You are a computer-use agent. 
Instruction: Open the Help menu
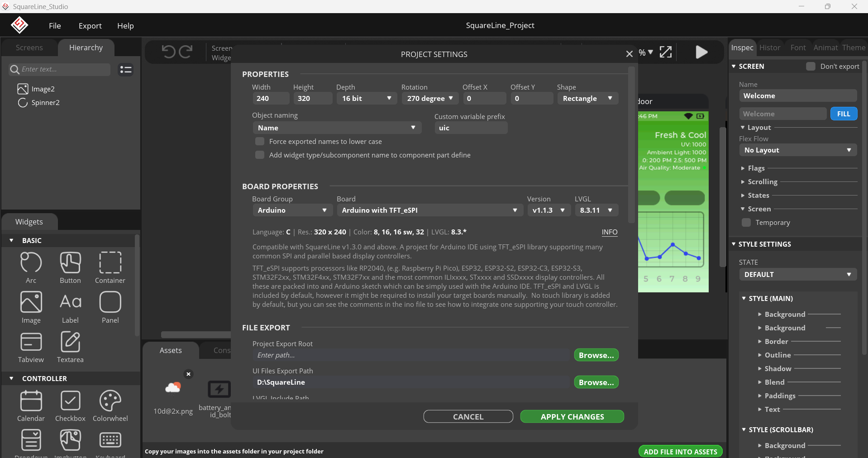tap(125, 26)
